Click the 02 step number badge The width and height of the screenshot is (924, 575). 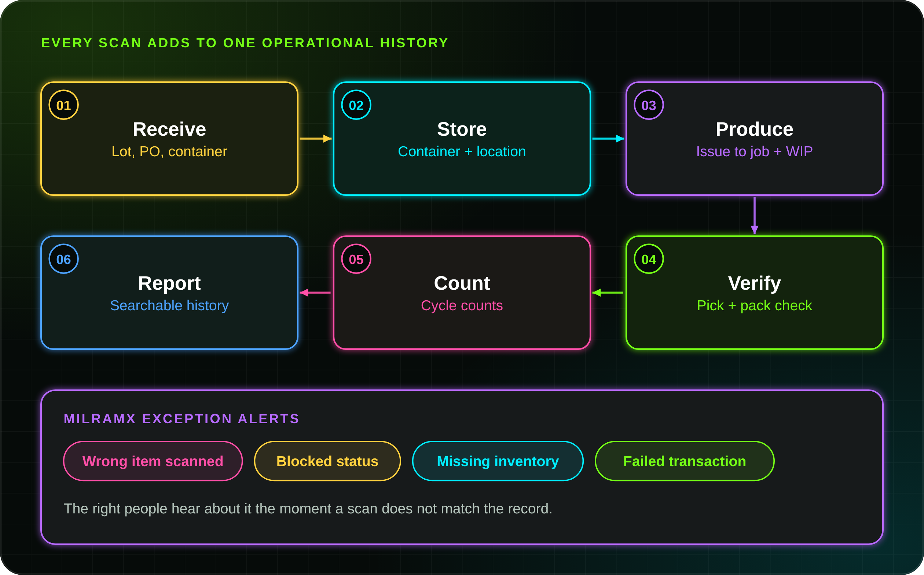pos(356,105)
